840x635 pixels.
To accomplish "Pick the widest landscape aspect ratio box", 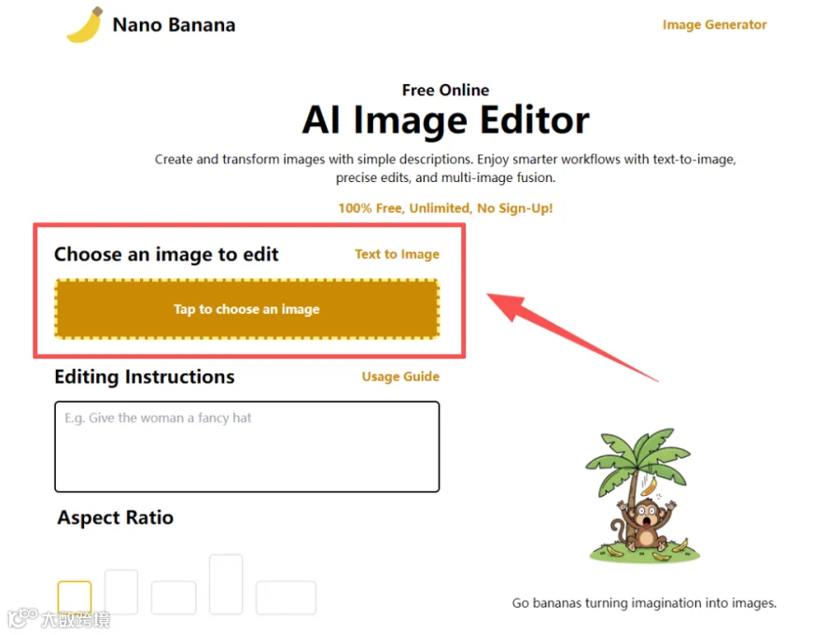I will point(287,597).
